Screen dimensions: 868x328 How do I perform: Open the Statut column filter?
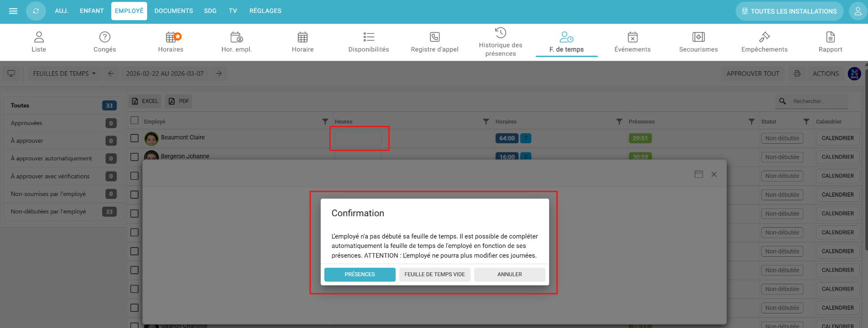806,122
